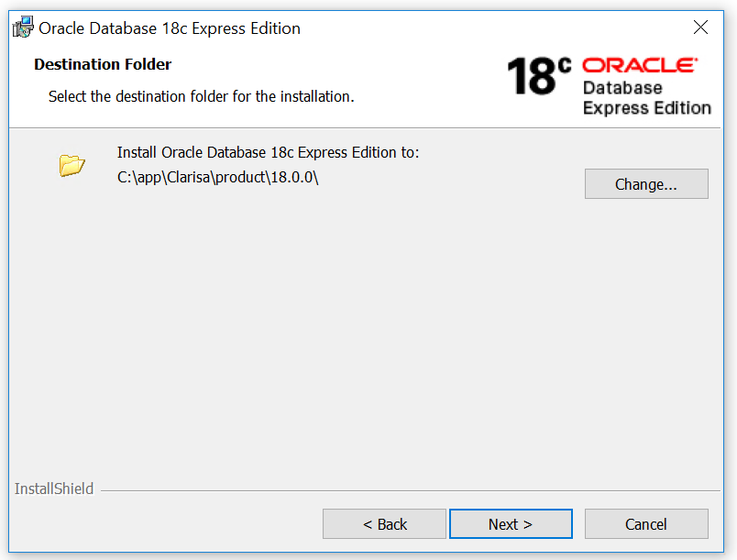Click the yellow destination folder icon
737x560 pixels.
tap(71, 165)
